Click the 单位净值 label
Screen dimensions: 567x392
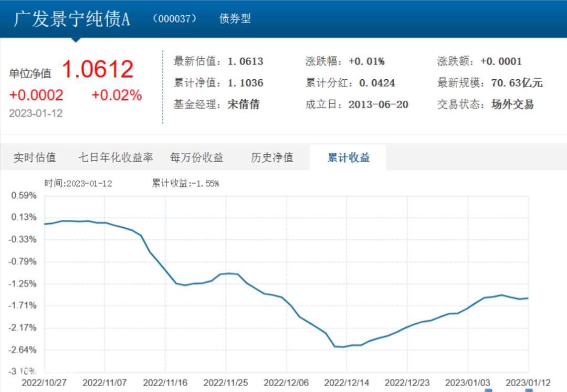tap(30, 73)
